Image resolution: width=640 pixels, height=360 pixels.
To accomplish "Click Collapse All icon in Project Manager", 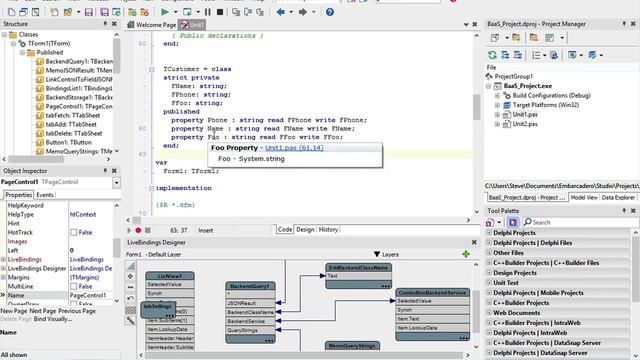I will pos(518,55).
